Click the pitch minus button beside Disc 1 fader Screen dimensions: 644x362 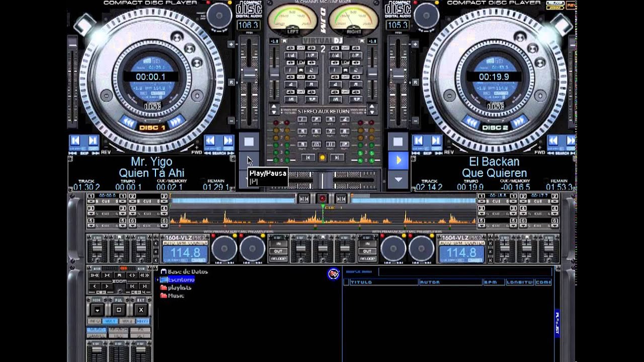point(231,121)
